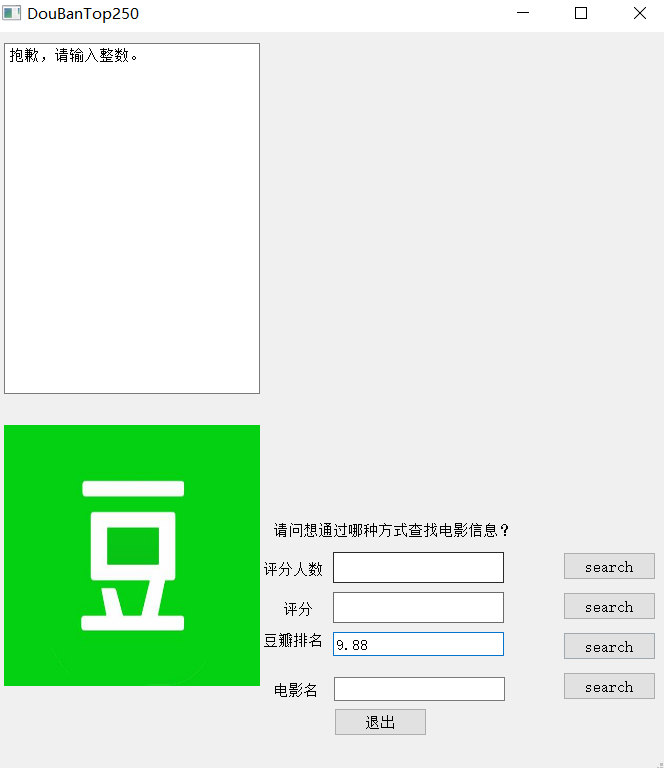The width and height of the screenshot is (664, 768).
Task: Click the 请问想通过哪种方式查找电影信息 prompt label
Action: pyautogui.click(x=391, y=530)
